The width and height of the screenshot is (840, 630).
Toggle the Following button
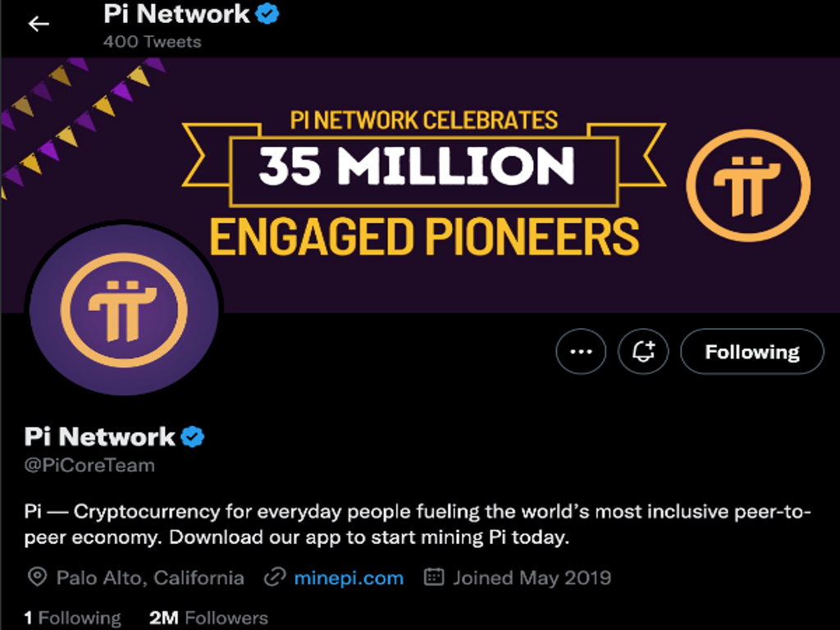tap(751, 352)
